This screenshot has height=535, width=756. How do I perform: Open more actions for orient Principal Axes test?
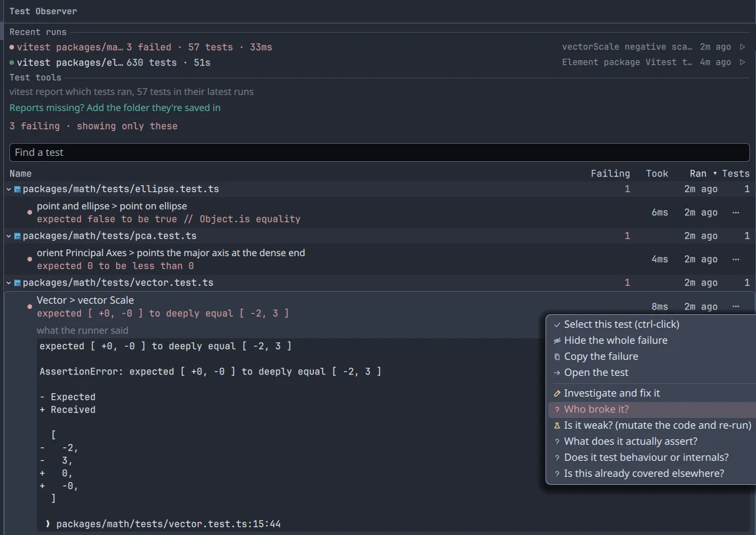(736, 259)
